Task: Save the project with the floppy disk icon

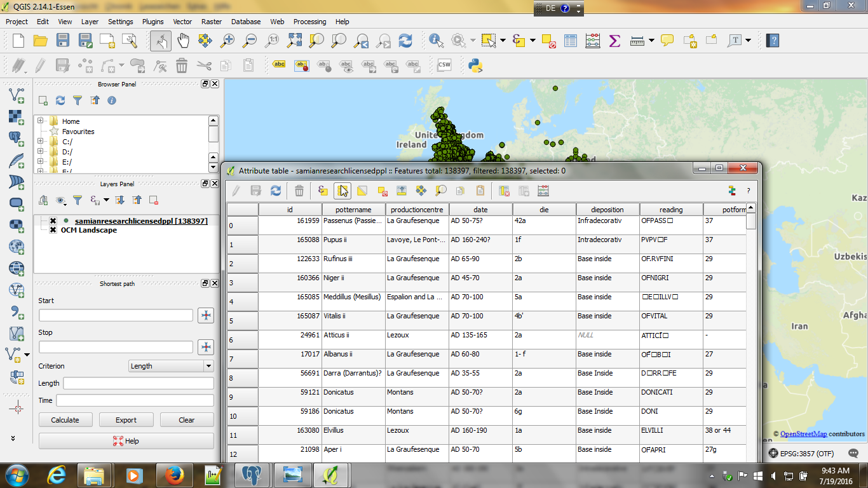Action: pos(62,41)
